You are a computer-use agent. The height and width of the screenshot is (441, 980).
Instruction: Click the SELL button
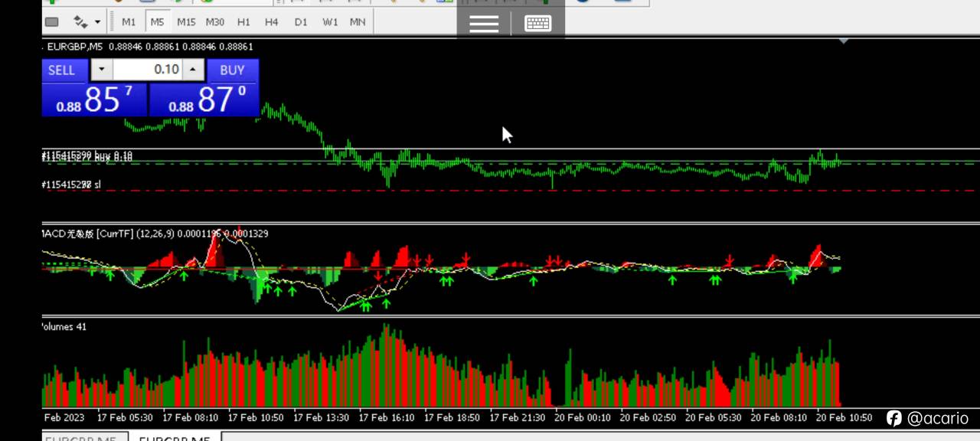[62, 70]
